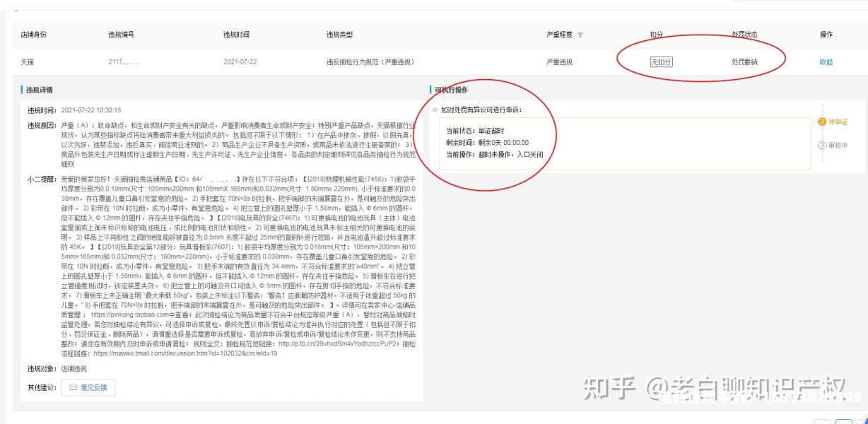
Task: Click the 违规对象：店铺违规 line
Action: pos(58,369)
